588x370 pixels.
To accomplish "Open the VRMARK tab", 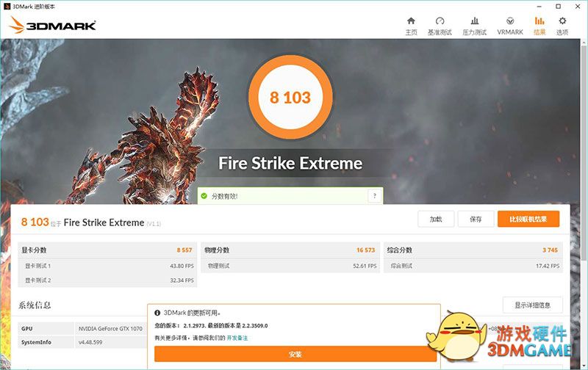I will click(x=510, y=26).
